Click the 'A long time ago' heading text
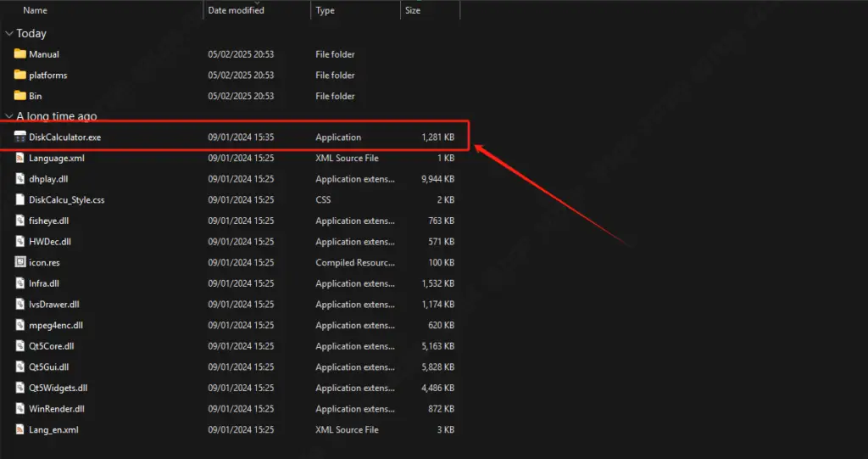 pyautogui.click(x=57, y=116)
